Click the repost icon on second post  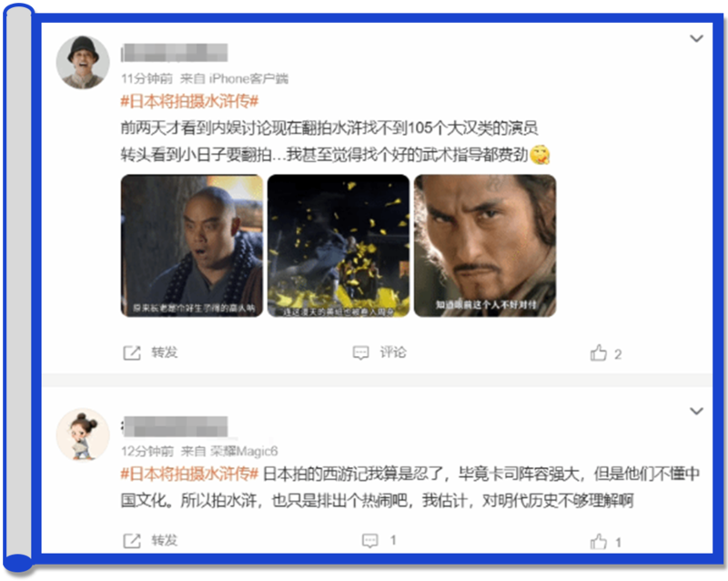(132, 541)
